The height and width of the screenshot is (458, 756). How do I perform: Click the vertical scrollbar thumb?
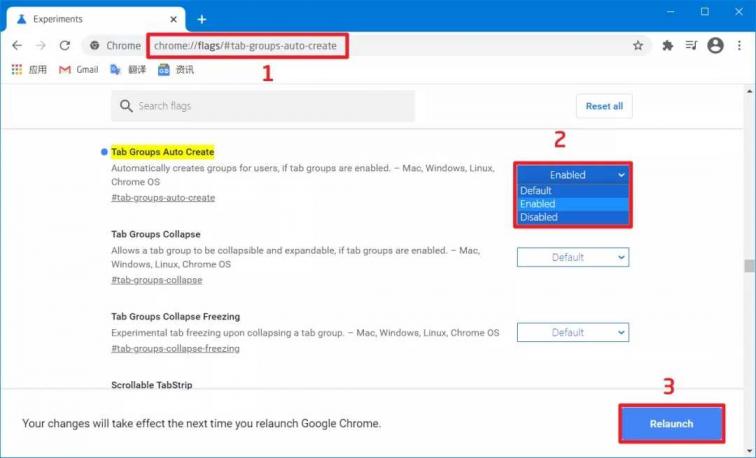[749, 266]
